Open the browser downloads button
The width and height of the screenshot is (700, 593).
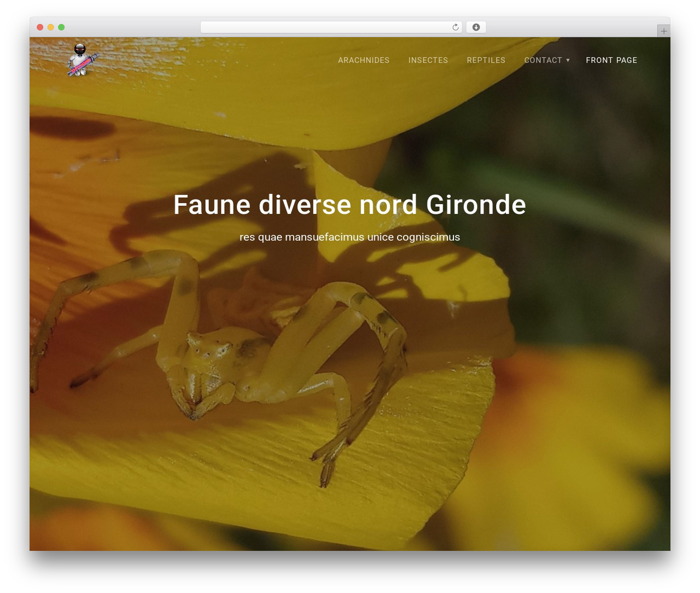(476, 27)
